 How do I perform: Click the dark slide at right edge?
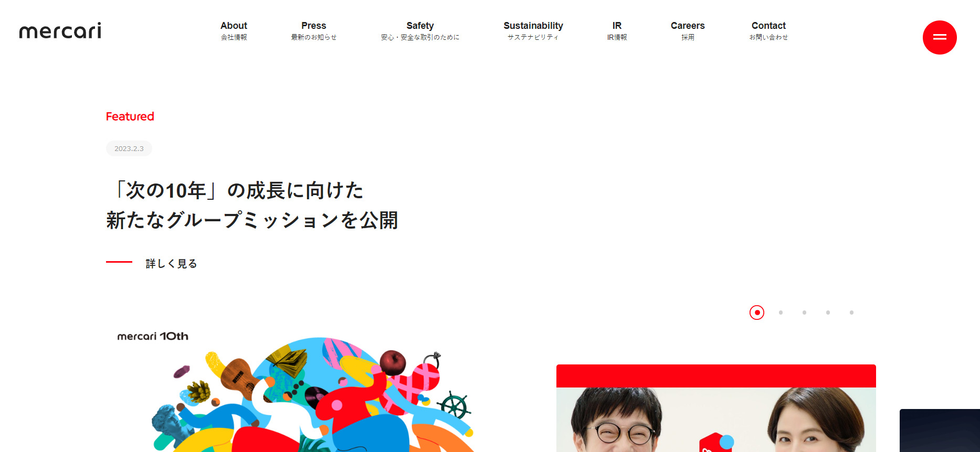pos(940,431)
